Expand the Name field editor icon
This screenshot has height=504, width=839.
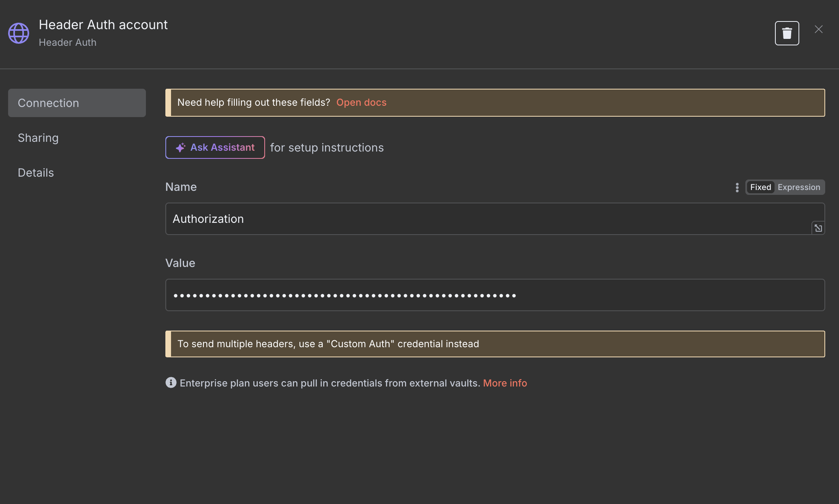coord(818,228)
